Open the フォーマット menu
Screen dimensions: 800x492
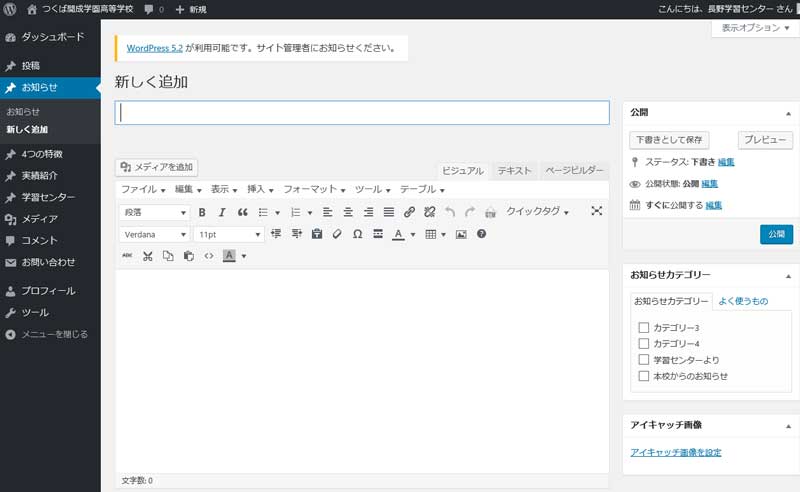pyautogui.click(x=314, y=189)
